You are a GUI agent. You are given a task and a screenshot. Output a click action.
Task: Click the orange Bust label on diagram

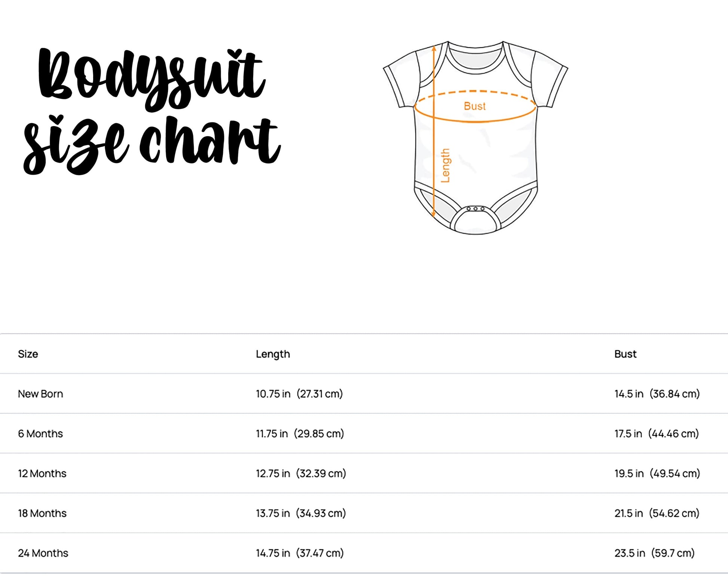pos(474,106)
